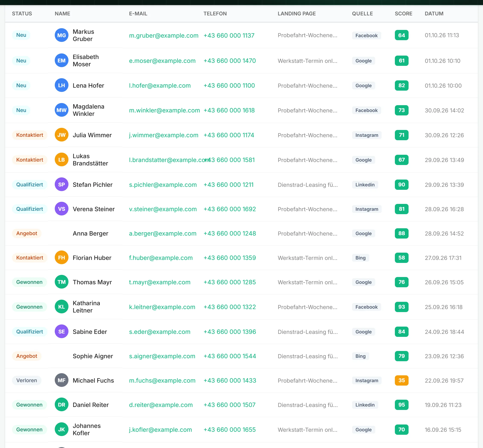
Task: Call phone number +43 660 000 1544
Action: tap(230, 356)
